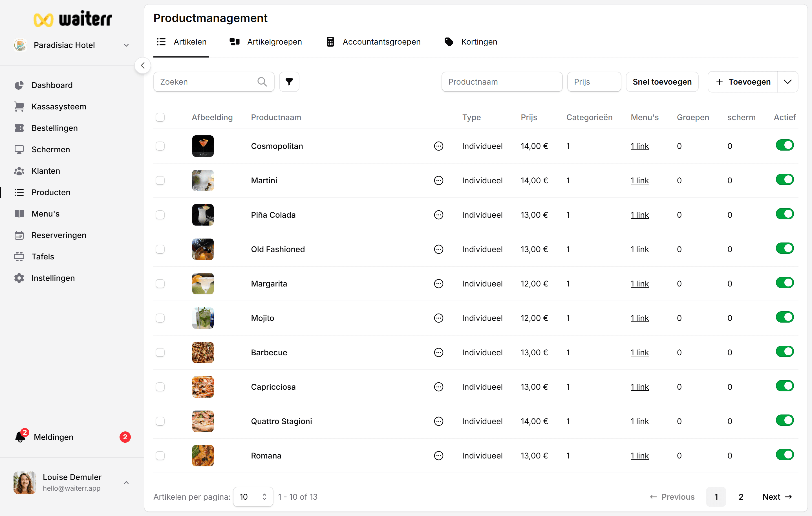The height and width of the screenshot is (516, 812).
Task: Open the more-options icon for Martini
Action: tap(438, 180)
